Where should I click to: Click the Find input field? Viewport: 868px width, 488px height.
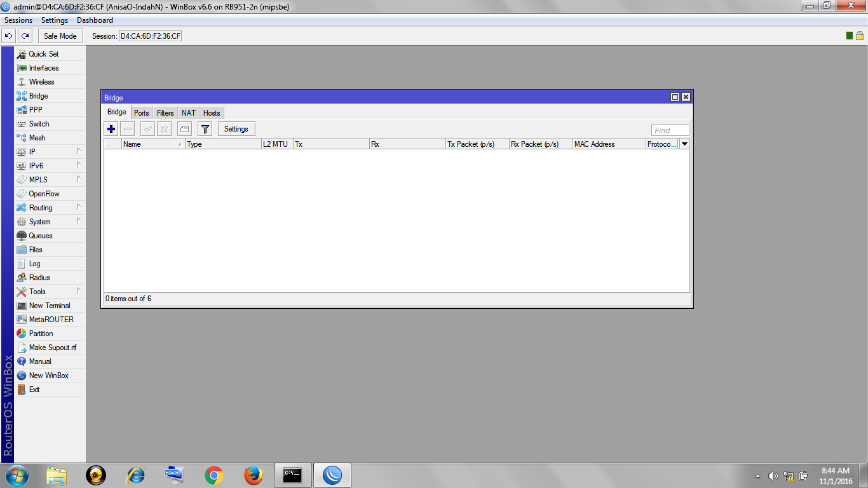669,130
